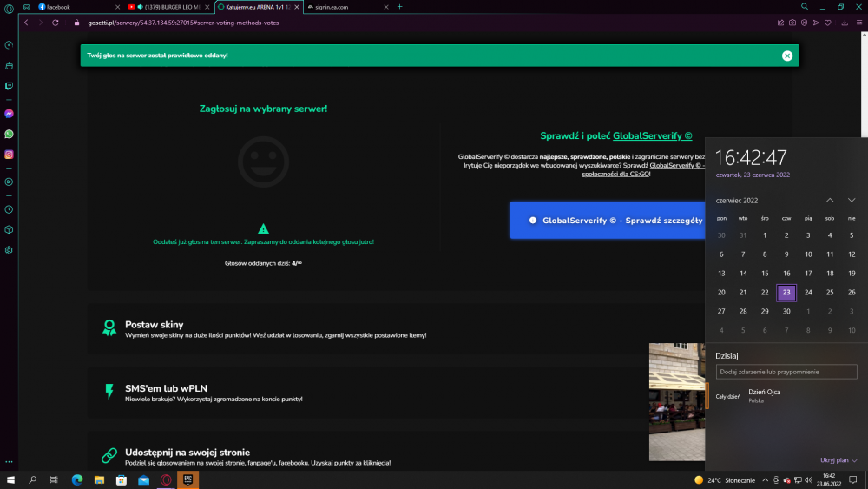
Task: Select the Katujemy.eu ARENA 1v1 tab
Action: (259, 7)
